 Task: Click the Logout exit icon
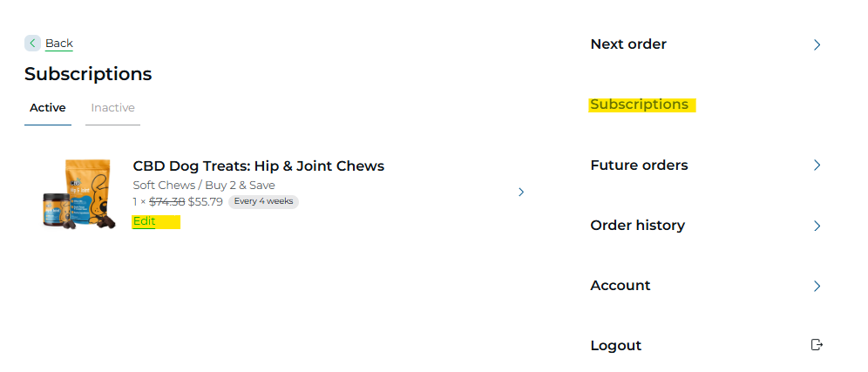[817, 345]
